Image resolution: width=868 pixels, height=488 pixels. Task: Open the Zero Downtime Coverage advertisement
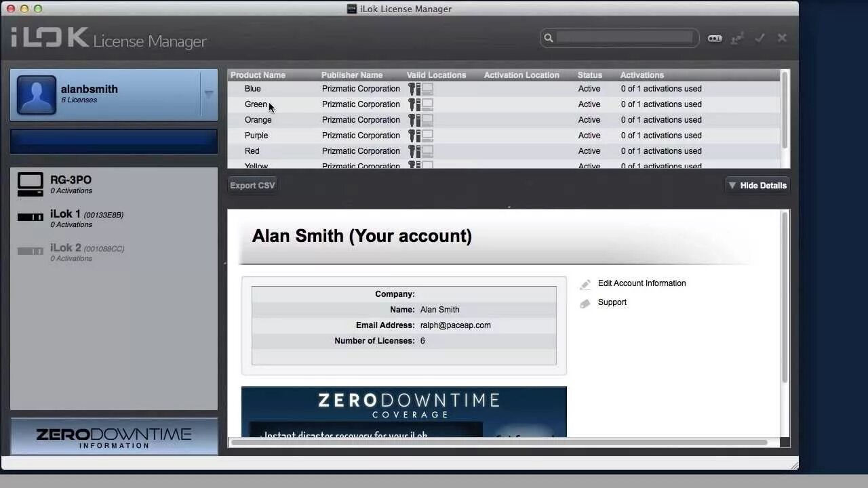404,412
